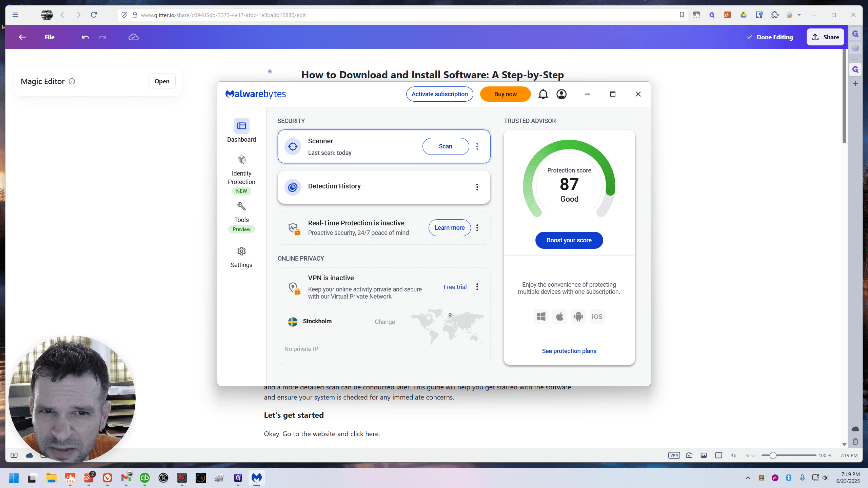Open Scanner more options menu
This screenshot has width=868, height=488.
point(477,146)
